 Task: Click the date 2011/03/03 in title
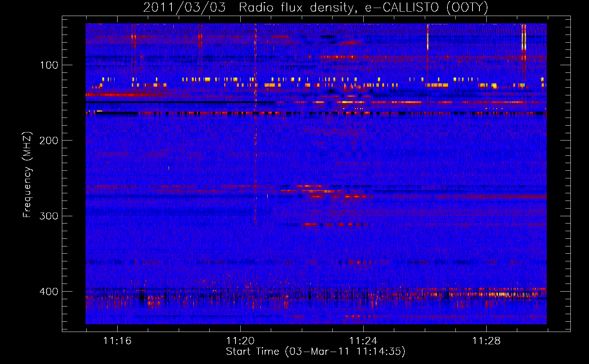[185, 8]
